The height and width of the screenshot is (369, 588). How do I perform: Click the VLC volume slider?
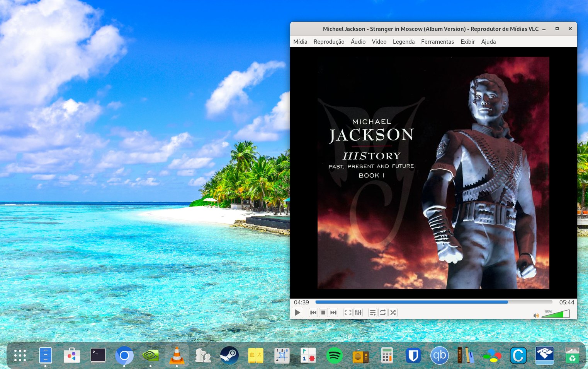click(556, 314)
